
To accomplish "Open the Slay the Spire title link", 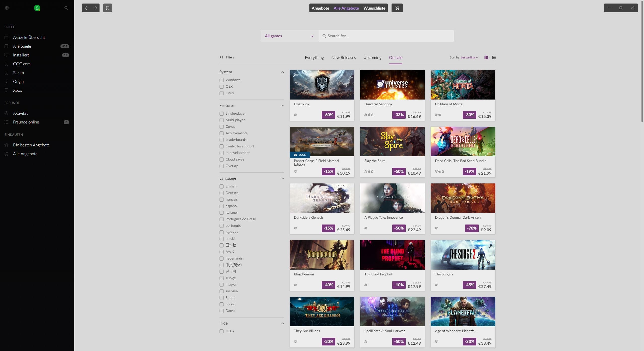I will point(375,161).
